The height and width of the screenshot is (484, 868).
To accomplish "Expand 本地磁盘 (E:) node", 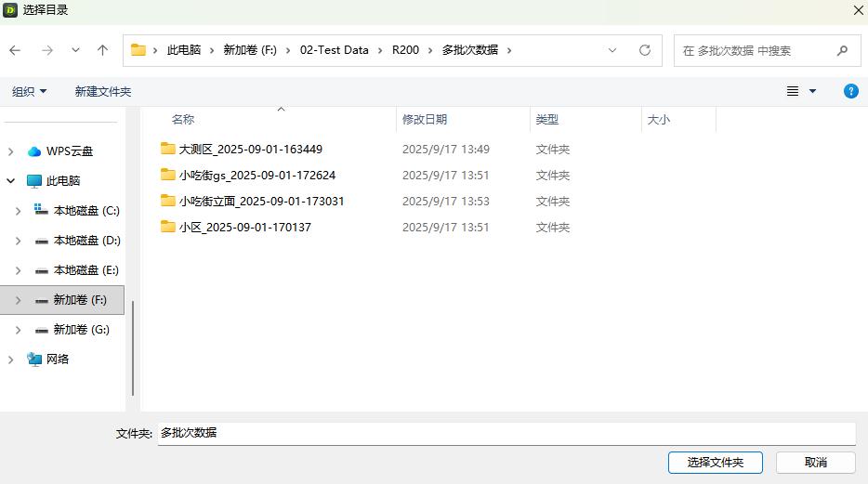I will [x=19, y=270].
